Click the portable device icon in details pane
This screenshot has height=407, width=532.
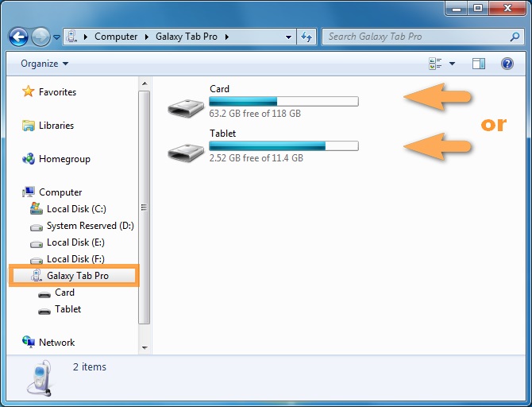40,378
